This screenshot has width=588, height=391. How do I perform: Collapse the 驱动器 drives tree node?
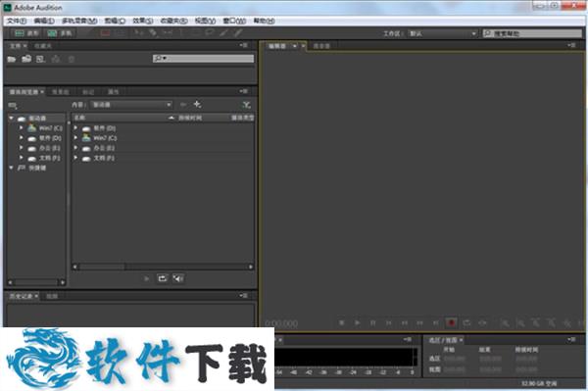(x=11, y=119)
